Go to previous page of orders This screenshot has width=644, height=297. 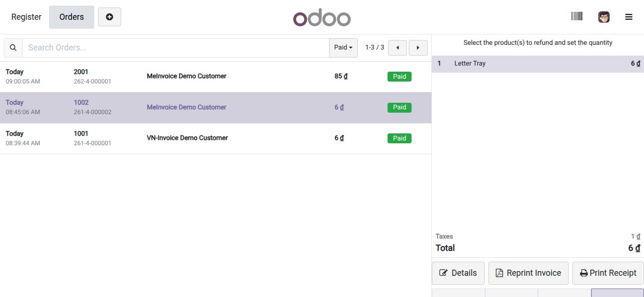pos(397,48)
